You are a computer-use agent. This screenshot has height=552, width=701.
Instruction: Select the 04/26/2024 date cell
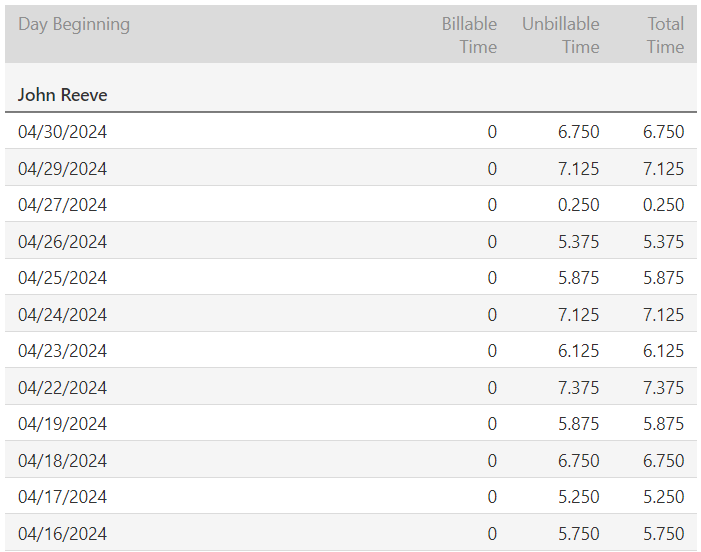(x=62, y=241)
